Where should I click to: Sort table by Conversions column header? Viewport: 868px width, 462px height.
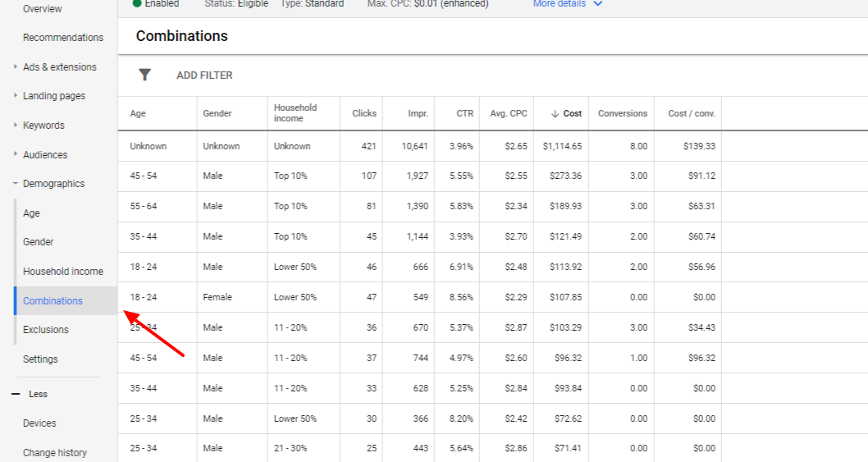622,113
